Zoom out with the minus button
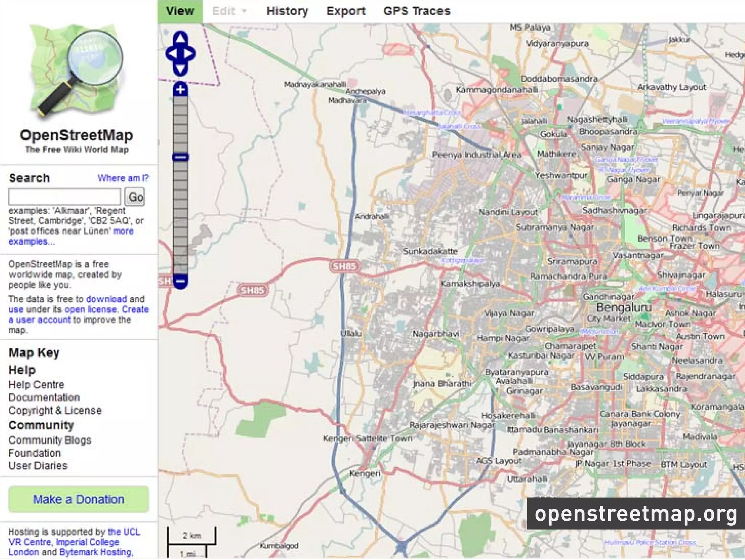Viewport: 745px width, 560px height. pos(180,281)
